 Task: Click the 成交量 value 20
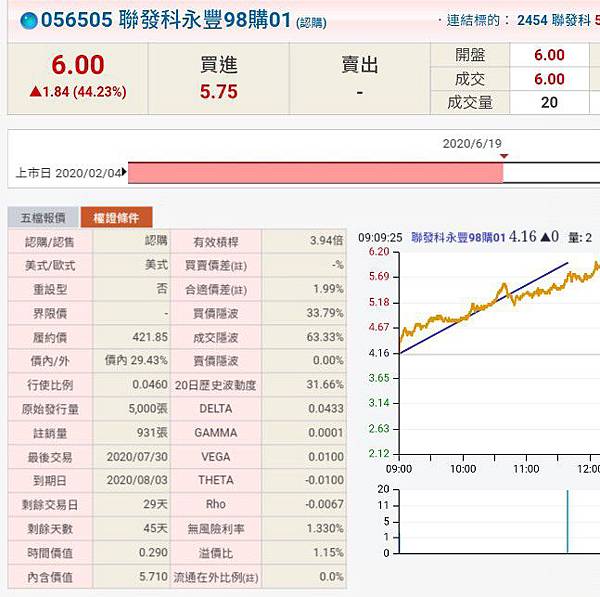pos(549,103)
